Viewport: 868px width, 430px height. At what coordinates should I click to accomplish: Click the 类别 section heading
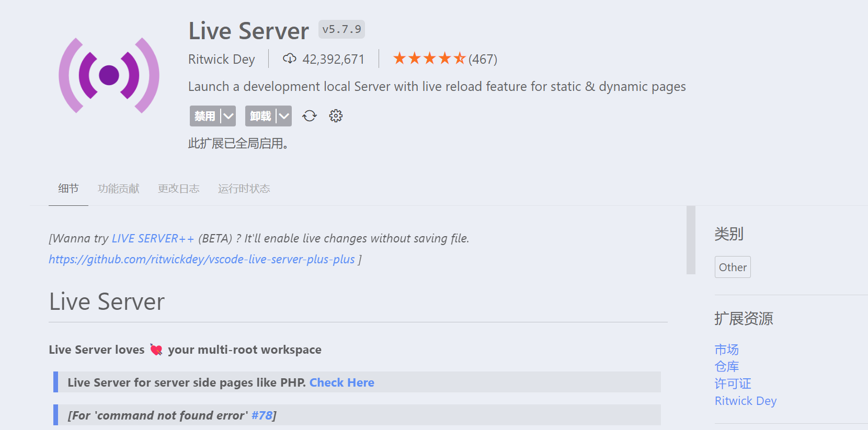point(729,234)
